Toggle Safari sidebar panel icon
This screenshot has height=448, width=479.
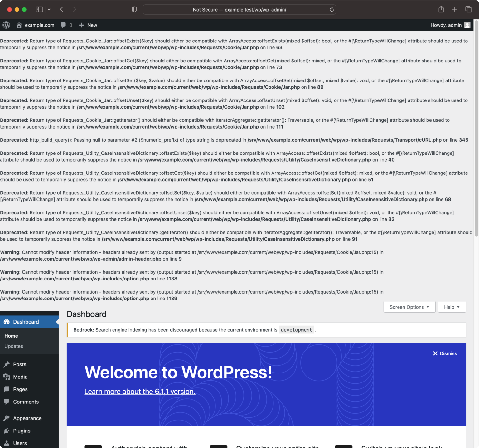[39, 9]
